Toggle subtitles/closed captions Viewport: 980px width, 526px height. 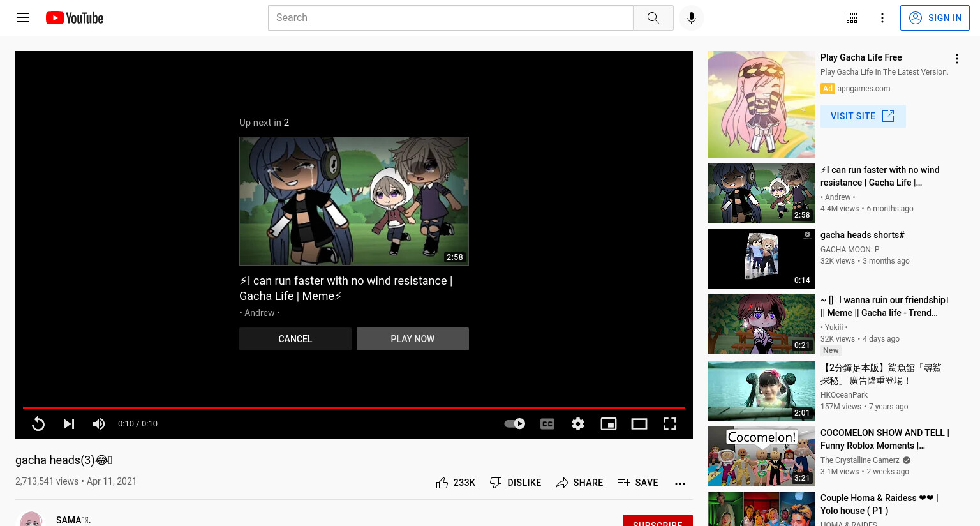click(x=547, y=424)
